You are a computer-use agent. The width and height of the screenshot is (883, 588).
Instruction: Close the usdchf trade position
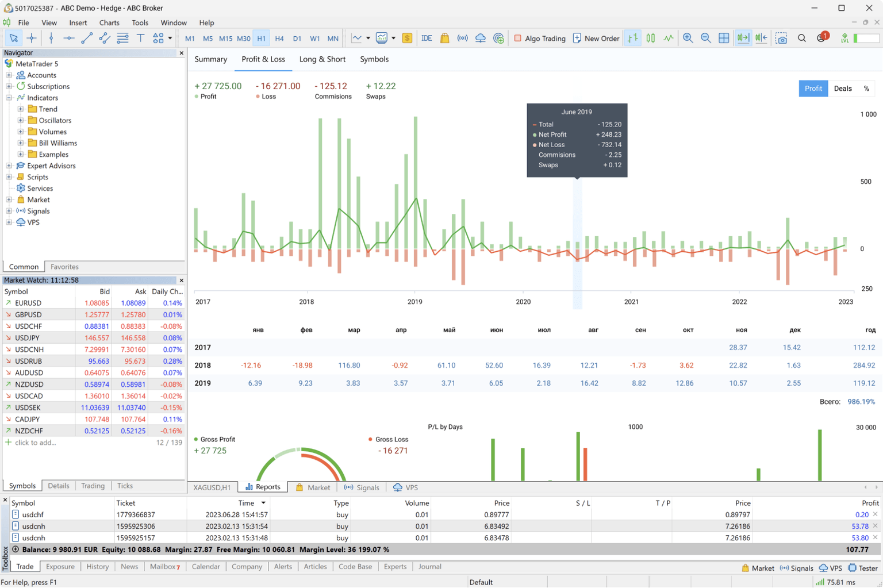pyautogui.click(x=875, y=514)
